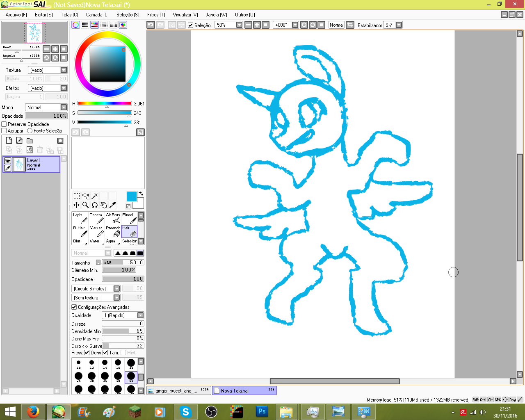Open the Arquivo menu
Viewport: 525px width, 420px height.
16,14
